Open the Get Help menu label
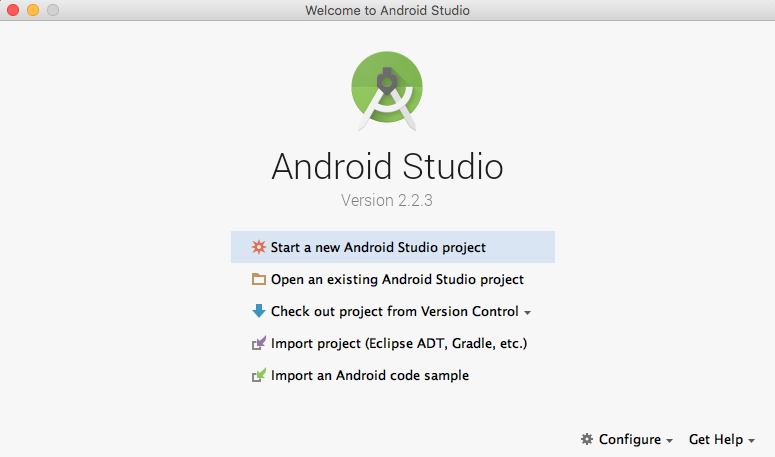This screenshot has height=457, width=775. pyautogui.click(x=715, y=439)
